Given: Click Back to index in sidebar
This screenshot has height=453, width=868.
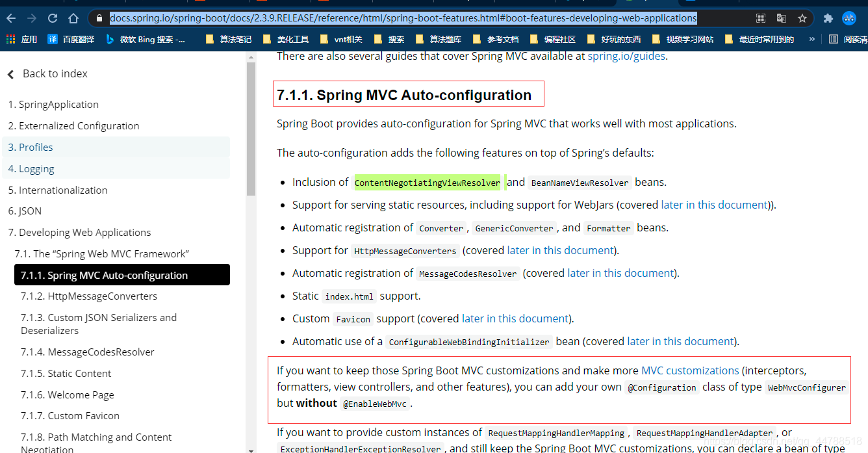Looking at the screenshot, I should [47, 73].
